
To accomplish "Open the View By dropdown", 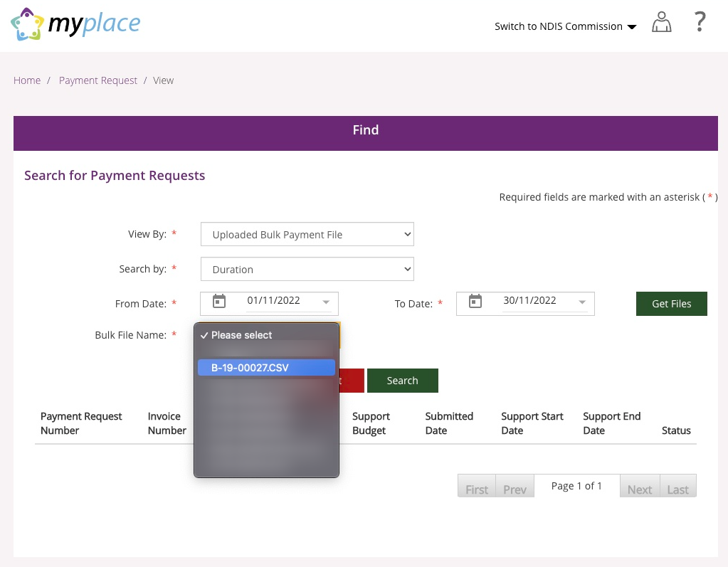I will point(307,235).
